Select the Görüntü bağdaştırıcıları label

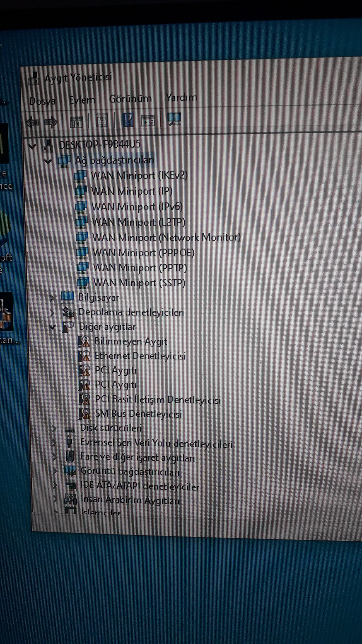[130, 471]
